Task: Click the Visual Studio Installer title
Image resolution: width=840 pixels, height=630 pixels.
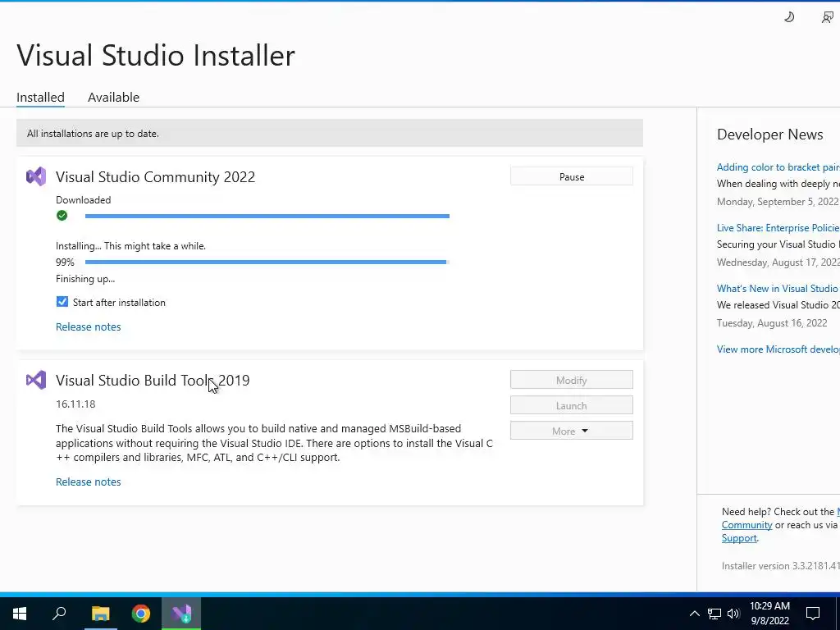Action: click(x=156, y=55)
